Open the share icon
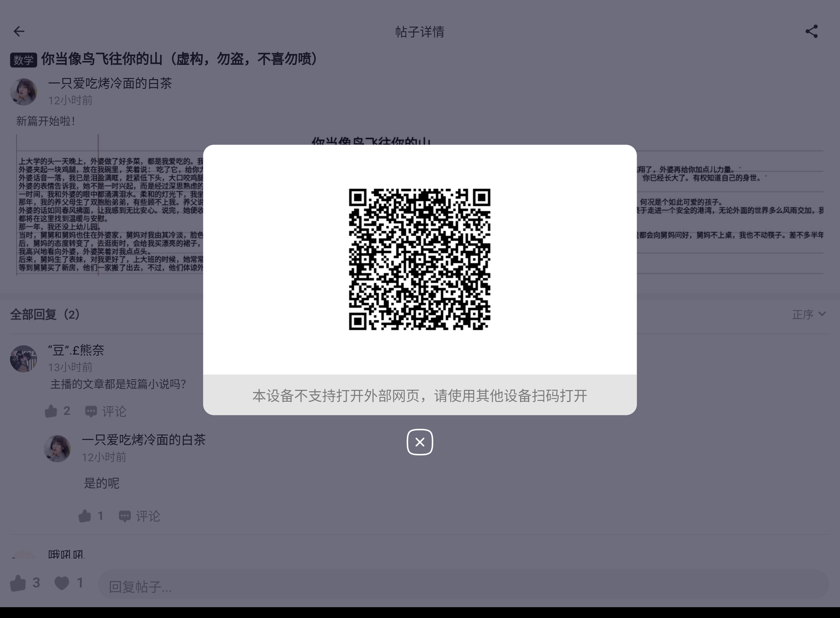 [x=811, y=31]
